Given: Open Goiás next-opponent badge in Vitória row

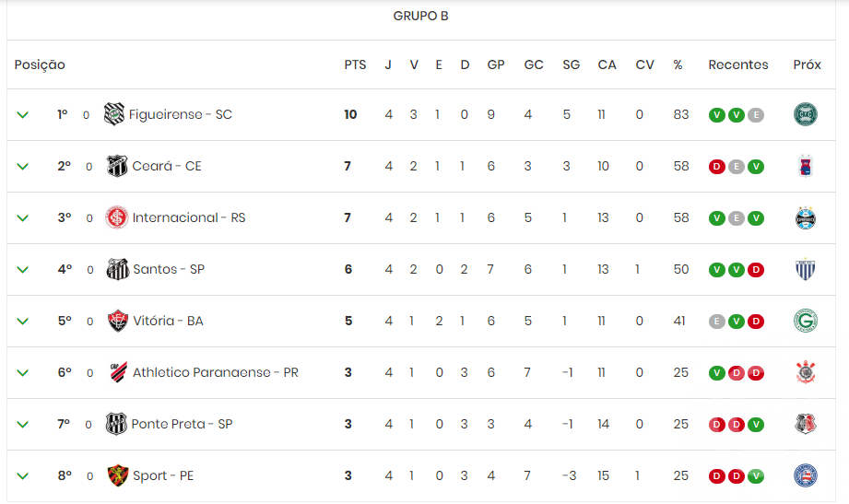Looking at the screenshot, I should 806,321.
